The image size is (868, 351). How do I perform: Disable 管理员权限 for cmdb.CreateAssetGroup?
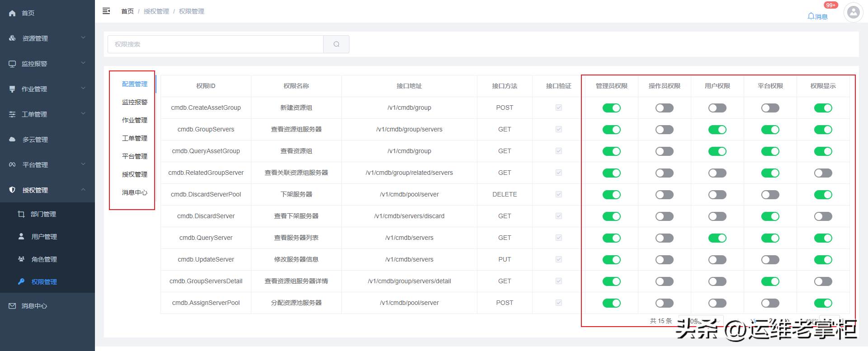pos(611,108)
